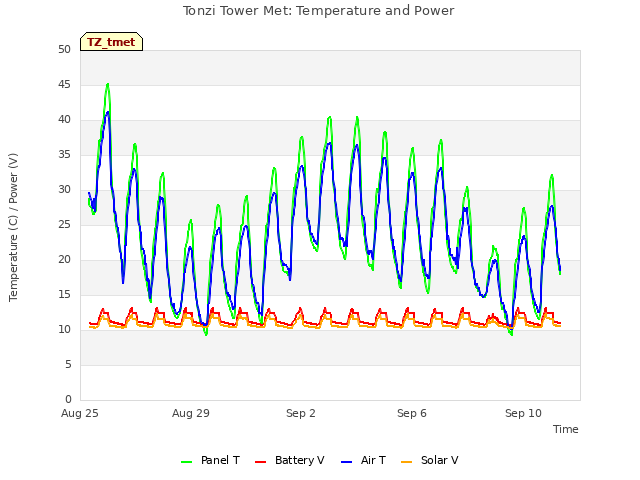
Task: Click the 45 y-axis tick label
Action: (64, 85)
